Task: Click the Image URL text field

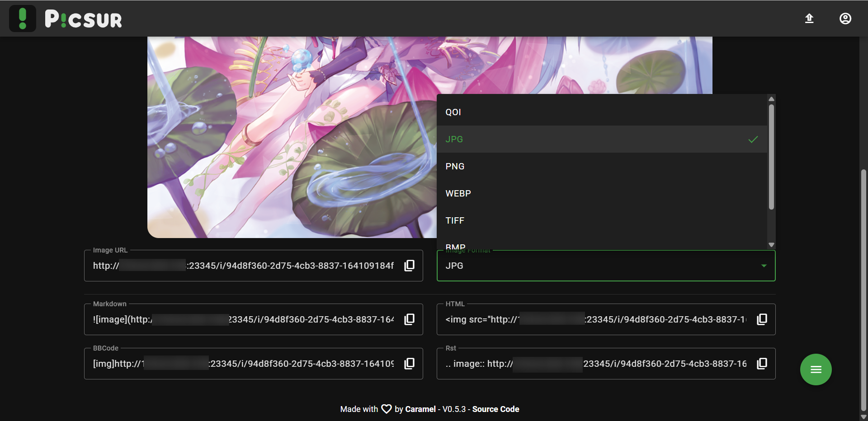Action: point(244,266)
